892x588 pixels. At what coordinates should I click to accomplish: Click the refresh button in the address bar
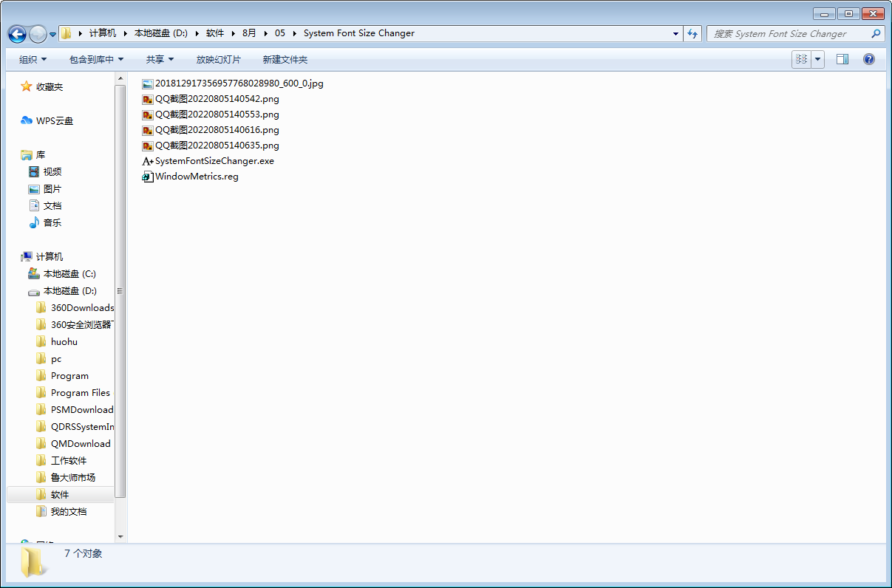[692, 33]
